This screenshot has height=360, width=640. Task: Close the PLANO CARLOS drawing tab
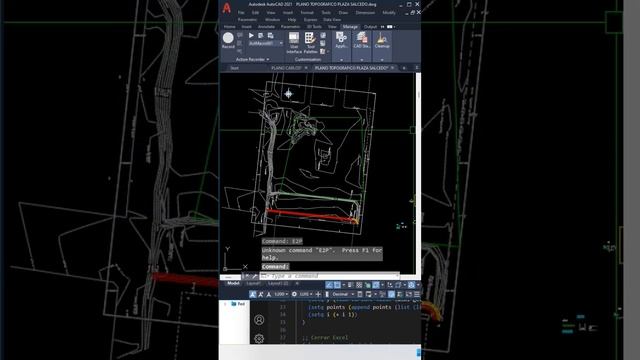click(x=306, y=68)
